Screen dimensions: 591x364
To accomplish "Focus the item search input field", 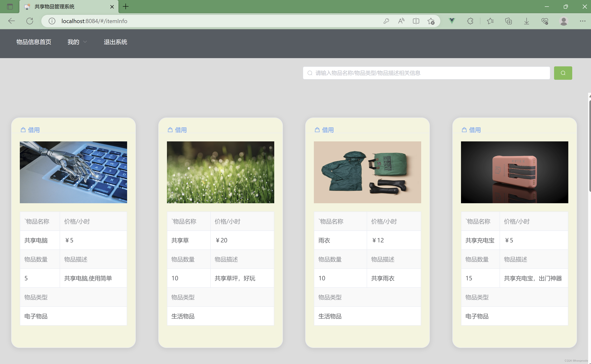I will click(x=426, y=73).
